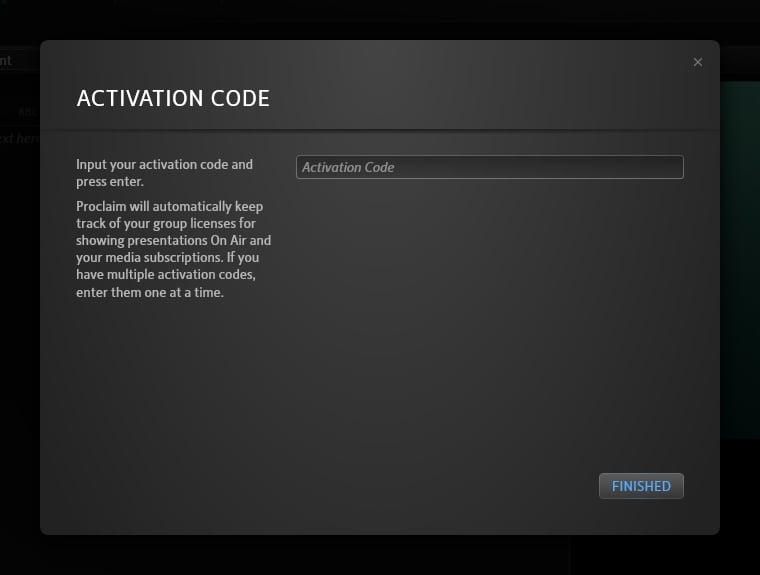Click 'Input your activation code and press enter.' text
Image resolution: width=760 pixels, height=575 pixels.
pyautogui.click(x=164, y=173)
